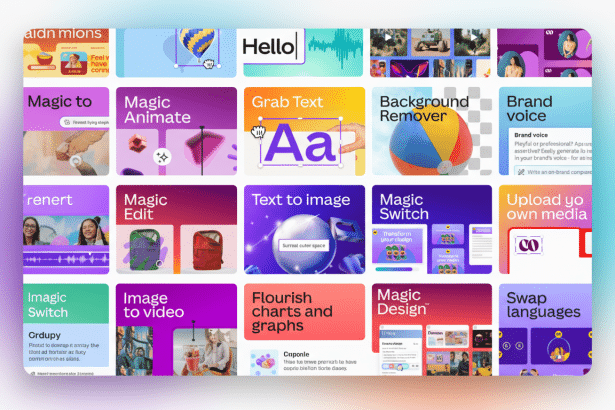Viewport: 615px width, 410px height.
Task: Open the Upload your own media card
Action: 545,230
